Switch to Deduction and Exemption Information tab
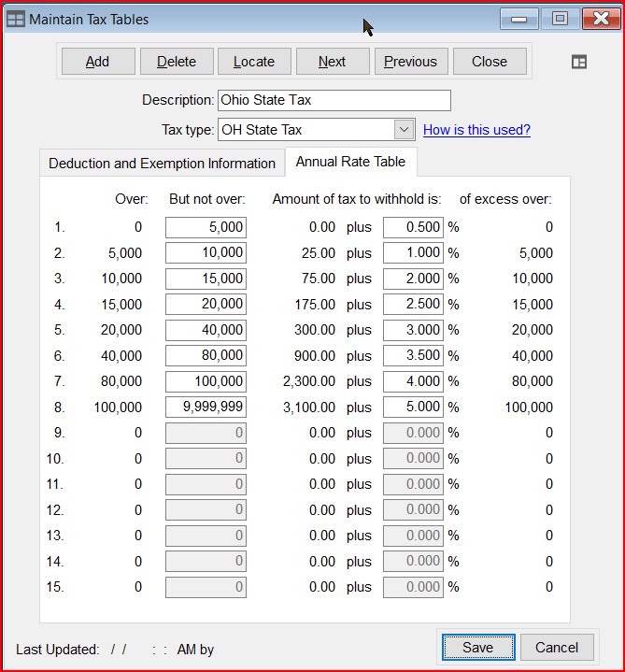The image size is (625, 672). (x=162, y=164)
